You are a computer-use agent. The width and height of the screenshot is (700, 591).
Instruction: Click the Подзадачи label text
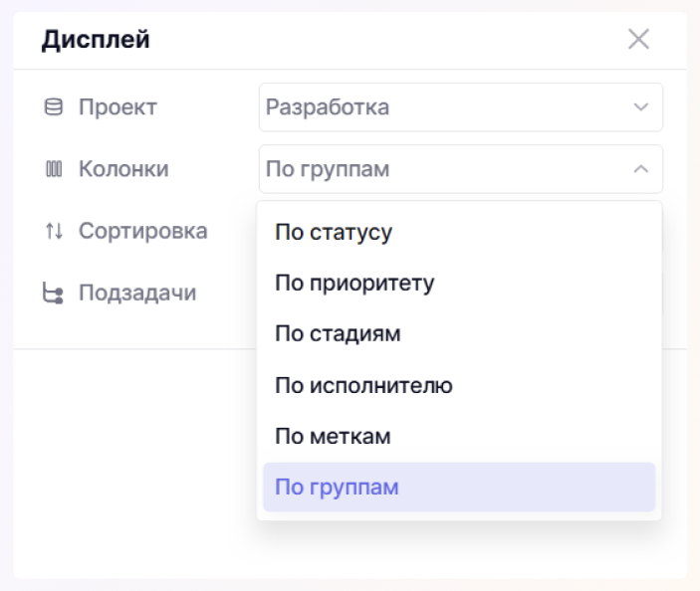point(137,294)
